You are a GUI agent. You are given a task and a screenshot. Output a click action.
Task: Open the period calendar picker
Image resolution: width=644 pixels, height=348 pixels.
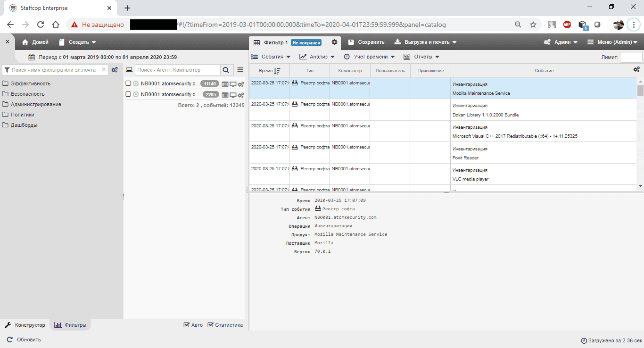click(x=32, y=57)
